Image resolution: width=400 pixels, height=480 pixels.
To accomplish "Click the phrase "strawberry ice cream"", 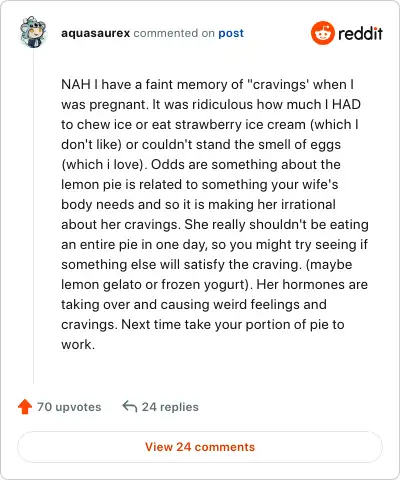I will point(240,125).
